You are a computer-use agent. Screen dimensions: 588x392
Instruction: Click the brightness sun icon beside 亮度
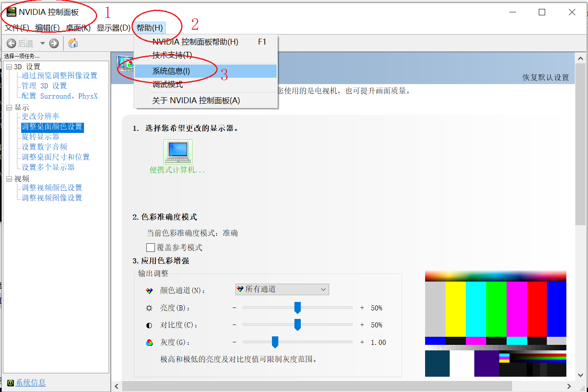point(149,307)
